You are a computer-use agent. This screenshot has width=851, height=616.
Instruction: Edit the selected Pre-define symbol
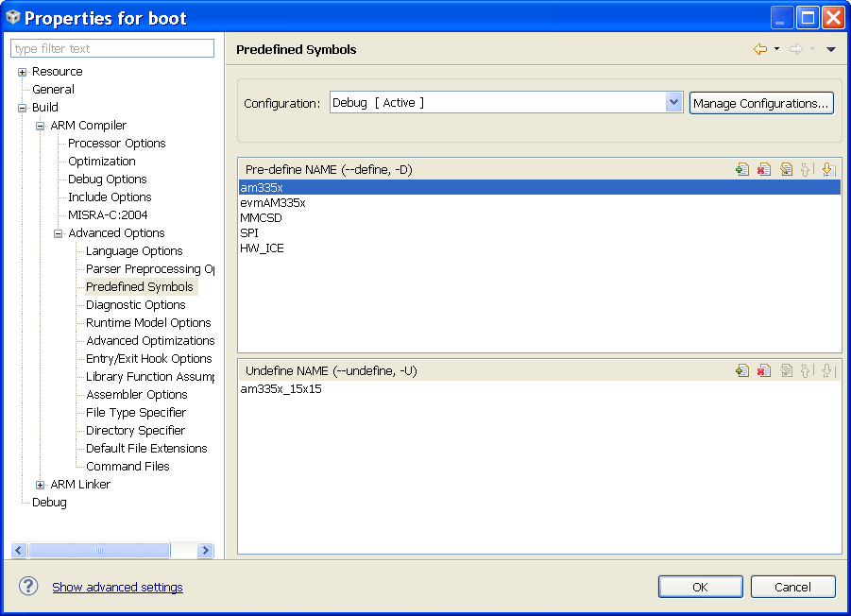786,169
